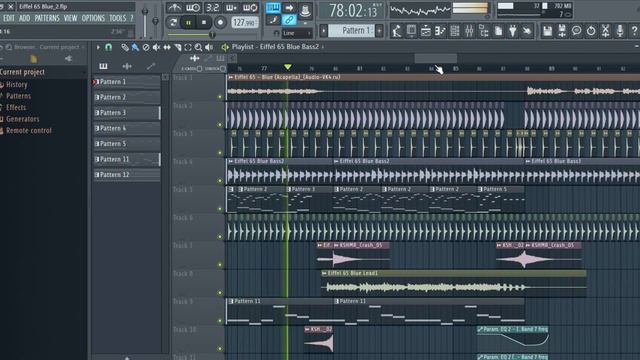Toggle pattern/song mode switch button
Viewport: 640px width, 360px height.
point(173,22)
